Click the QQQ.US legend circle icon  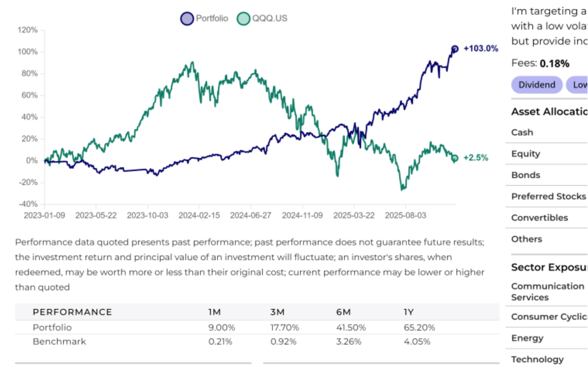coord(243,18)
